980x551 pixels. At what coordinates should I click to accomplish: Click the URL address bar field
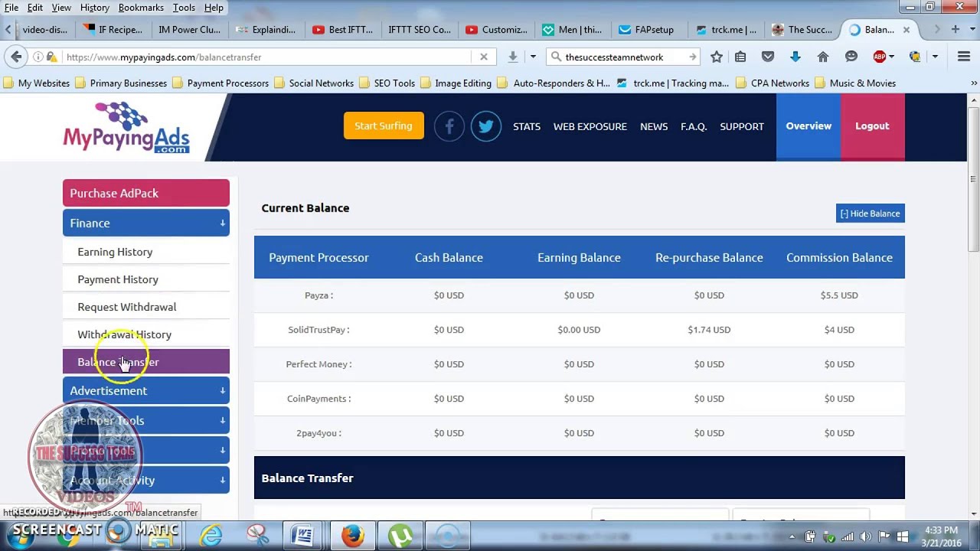266,57
